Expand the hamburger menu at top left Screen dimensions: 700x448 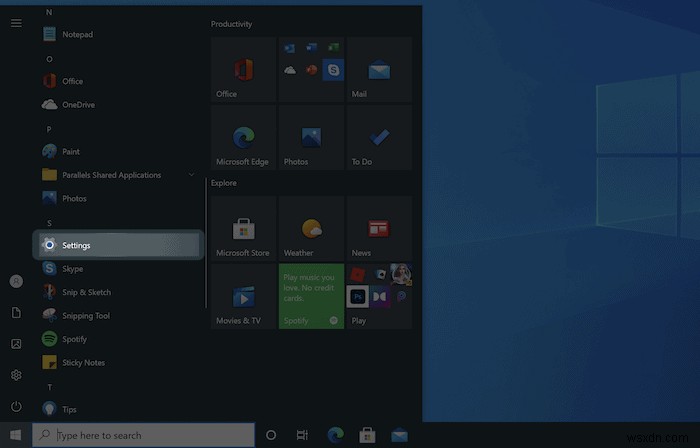(16, 22)
